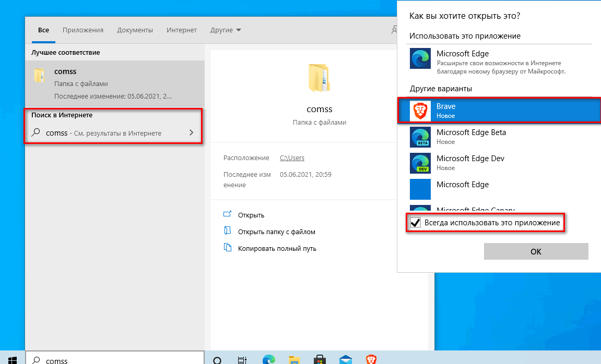Click the magnifier icon beside comss web result
The width and height of the screenshot is (601, 364).
point(36,132)
